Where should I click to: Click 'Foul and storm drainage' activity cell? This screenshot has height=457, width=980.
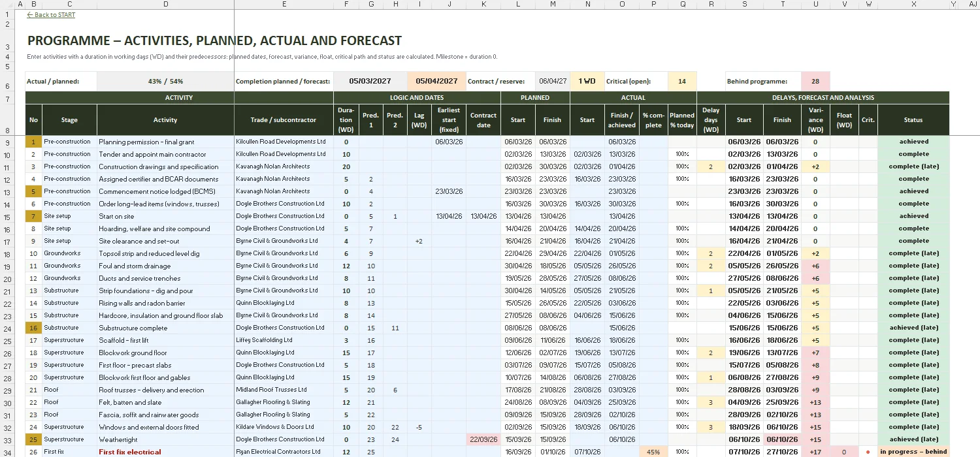pos(165,266)
